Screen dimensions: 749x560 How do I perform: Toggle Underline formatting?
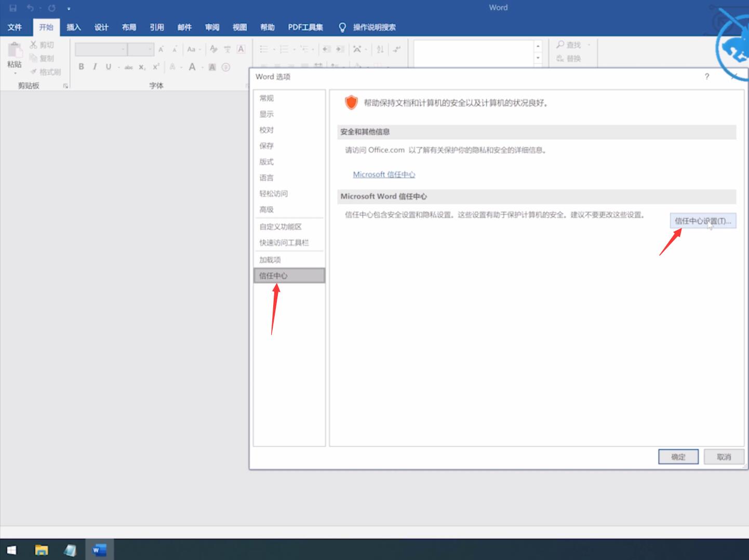tap(108, 66)
